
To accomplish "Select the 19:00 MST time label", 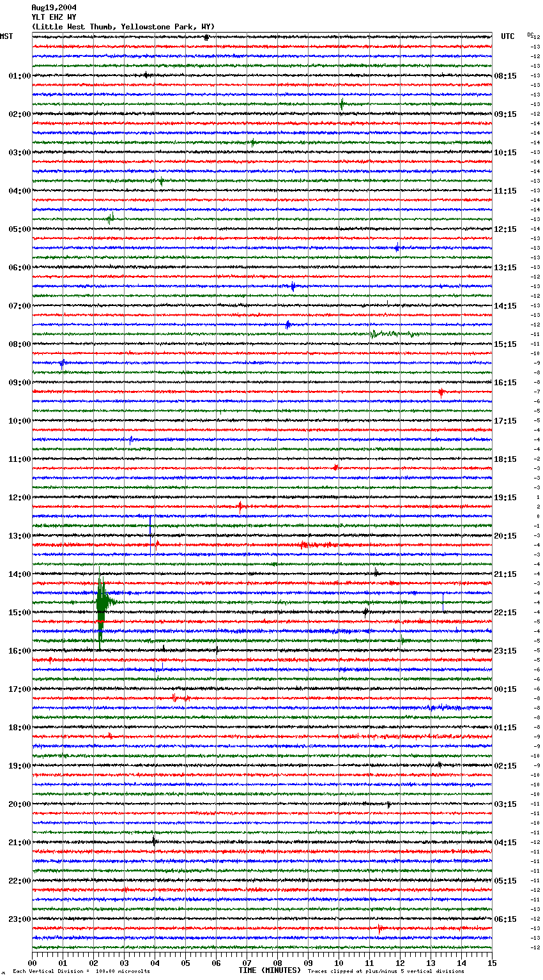I will tap(20, 766).
